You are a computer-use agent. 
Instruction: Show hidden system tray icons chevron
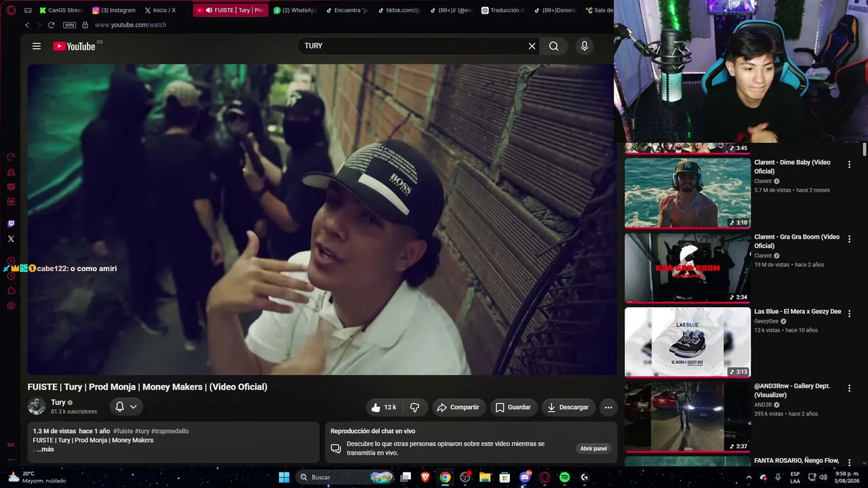[749, 477]
